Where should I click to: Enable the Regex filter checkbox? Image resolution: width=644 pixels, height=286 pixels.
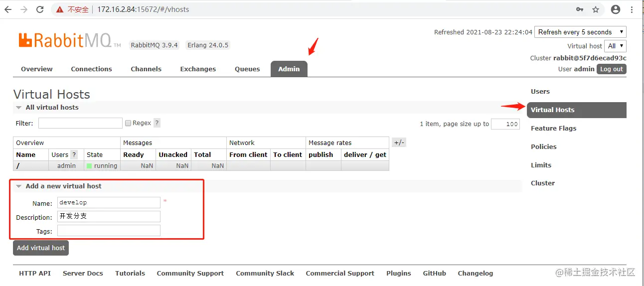(x=128, y=123)
